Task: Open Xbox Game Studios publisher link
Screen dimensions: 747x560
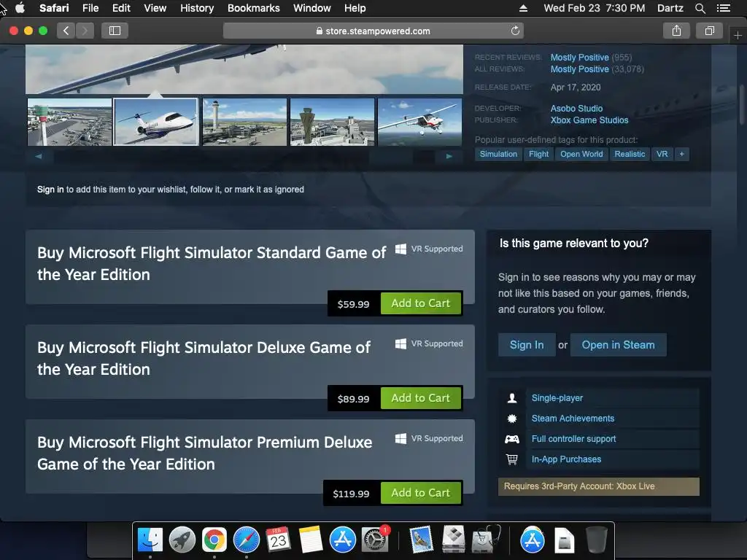Action: pos(589,120)
